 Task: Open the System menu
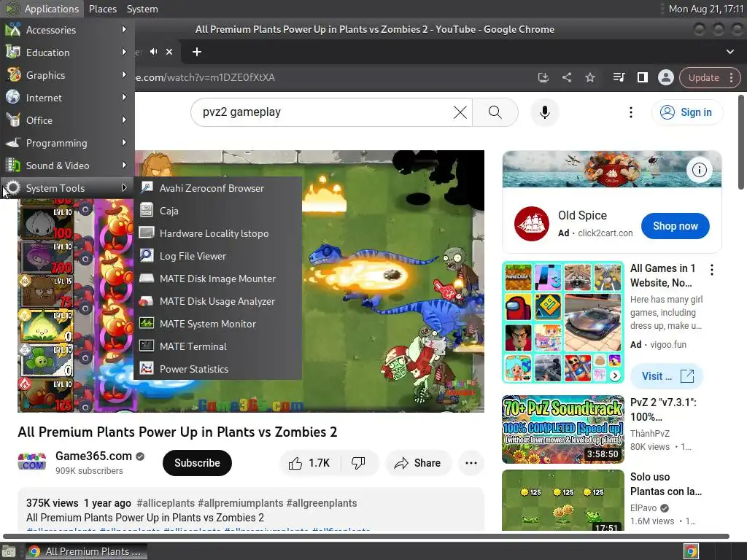click(x=142, y=9)
